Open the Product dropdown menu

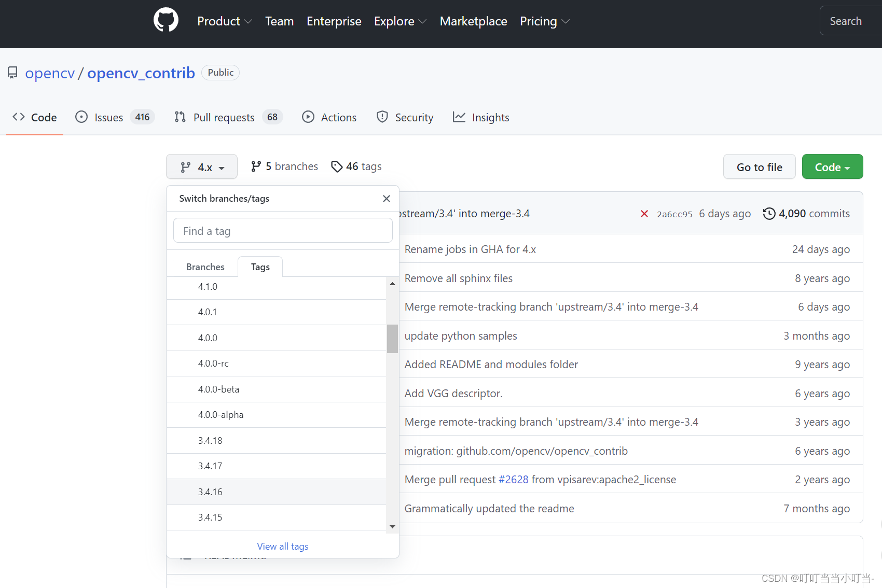[x=225, y=21]
